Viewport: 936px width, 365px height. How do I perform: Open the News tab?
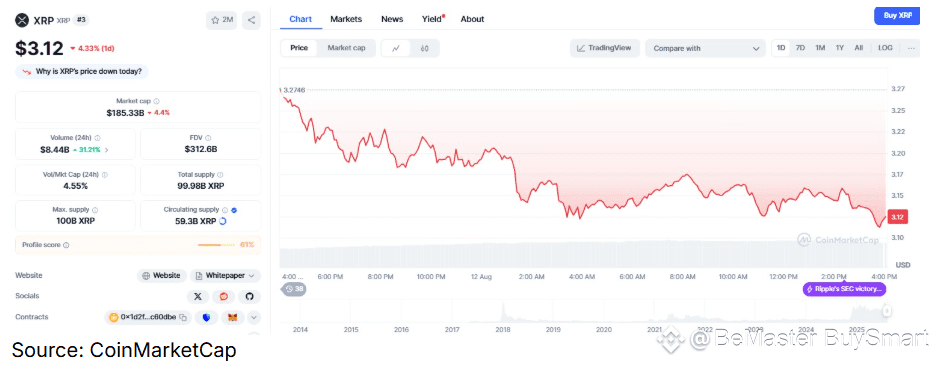pos(392,19)
